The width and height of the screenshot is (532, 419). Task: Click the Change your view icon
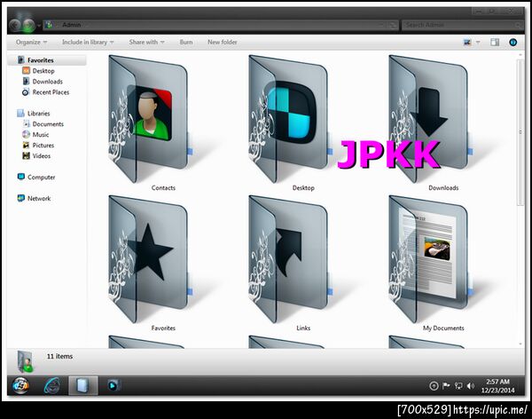[x=467, y=42]
